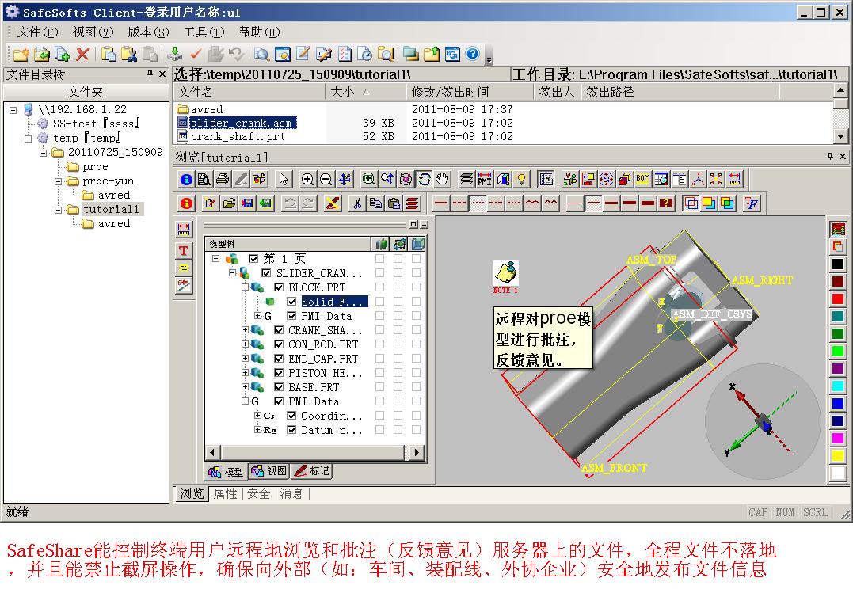Open the BOM icon in the viewer toolbar
The height and width of the screenshot is (616, 853).
click(643, 179)
